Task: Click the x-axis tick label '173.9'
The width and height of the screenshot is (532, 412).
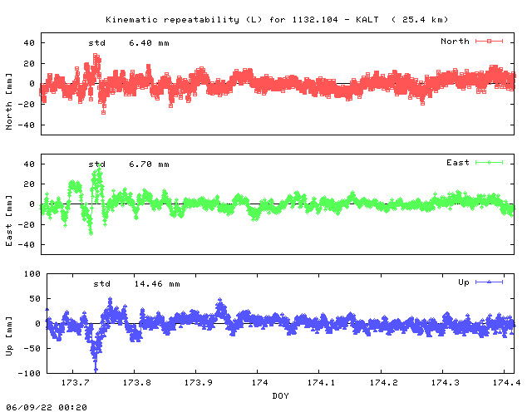Action: (x=199, y=383)
